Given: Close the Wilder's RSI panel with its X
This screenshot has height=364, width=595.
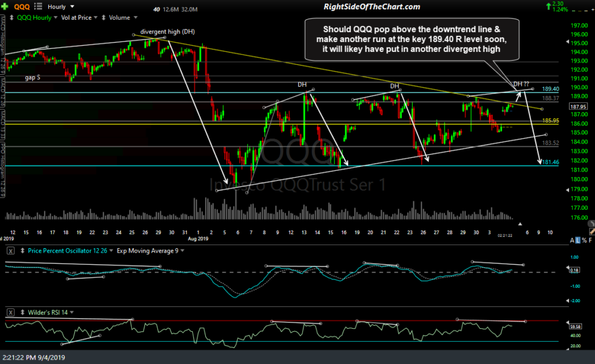Looking at the screenshot, I should pos(11,312).
